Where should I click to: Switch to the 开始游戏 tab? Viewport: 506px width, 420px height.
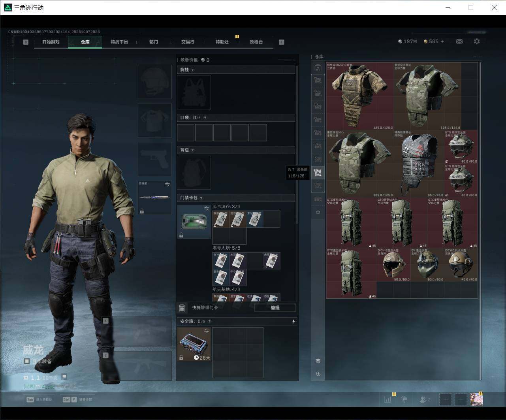tap(51, 42)
